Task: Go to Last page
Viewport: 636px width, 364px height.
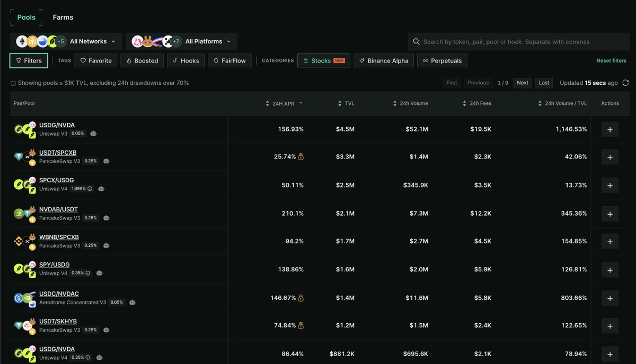Action: [x=544, y=83]
